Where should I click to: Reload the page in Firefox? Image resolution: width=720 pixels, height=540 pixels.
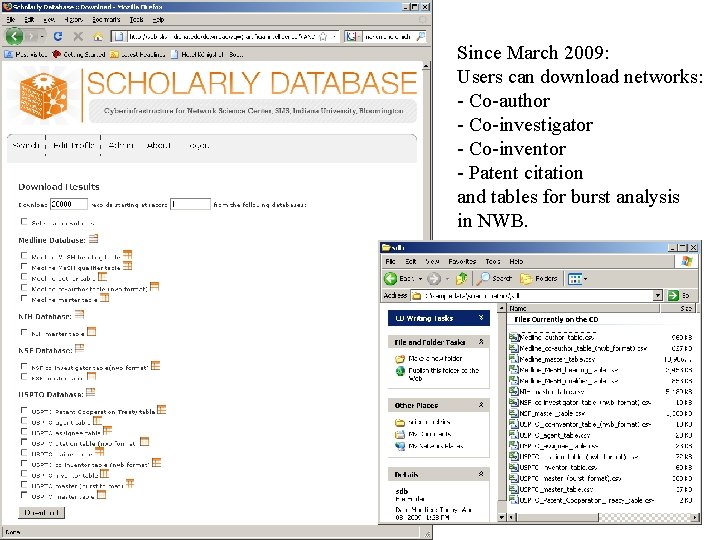pyautogui.click(x=58, y=36)
